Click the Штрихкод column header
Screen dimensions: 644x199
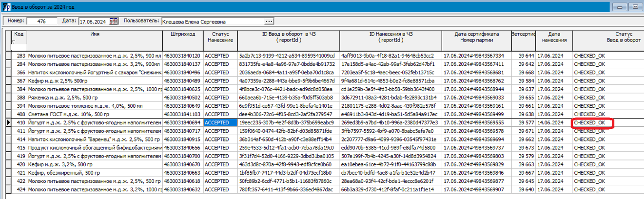tap(183, 34)
